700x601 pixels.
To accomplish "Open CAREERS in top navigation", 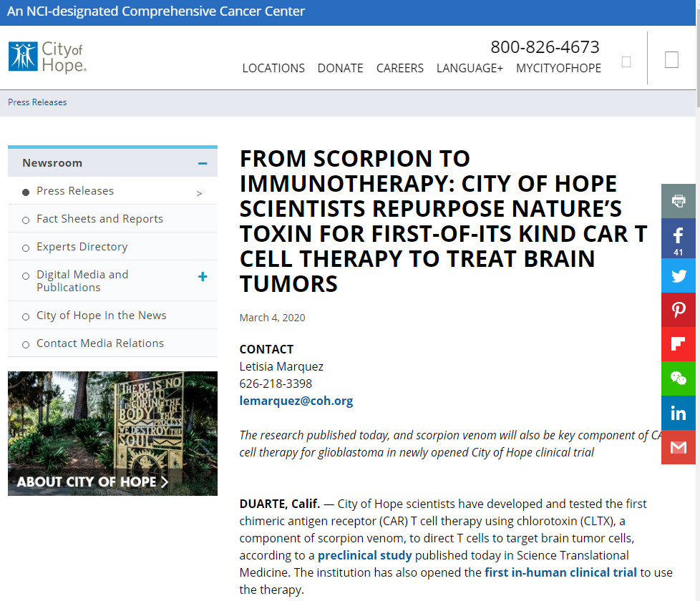I will click(399, 68).
